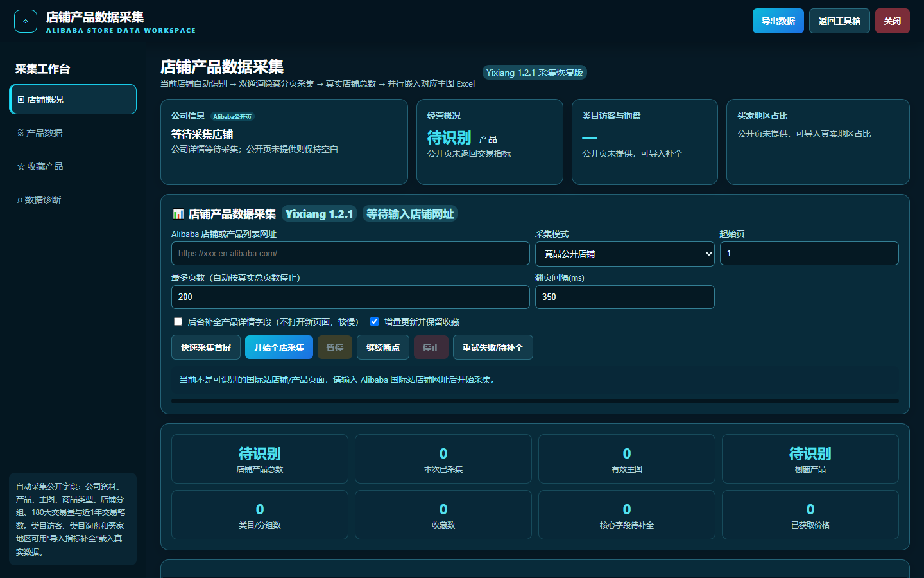Open 店铺概况 in the sidebar

click(x=73, y=100)
